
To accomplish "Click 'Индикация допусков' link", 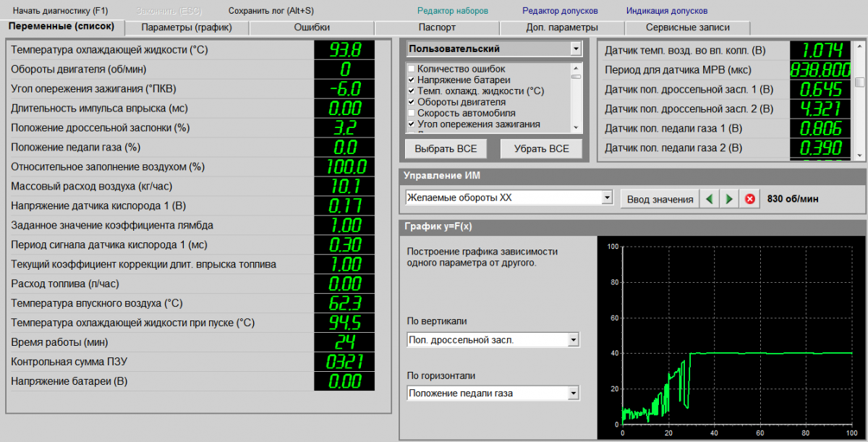I will (x=667, y=11).
